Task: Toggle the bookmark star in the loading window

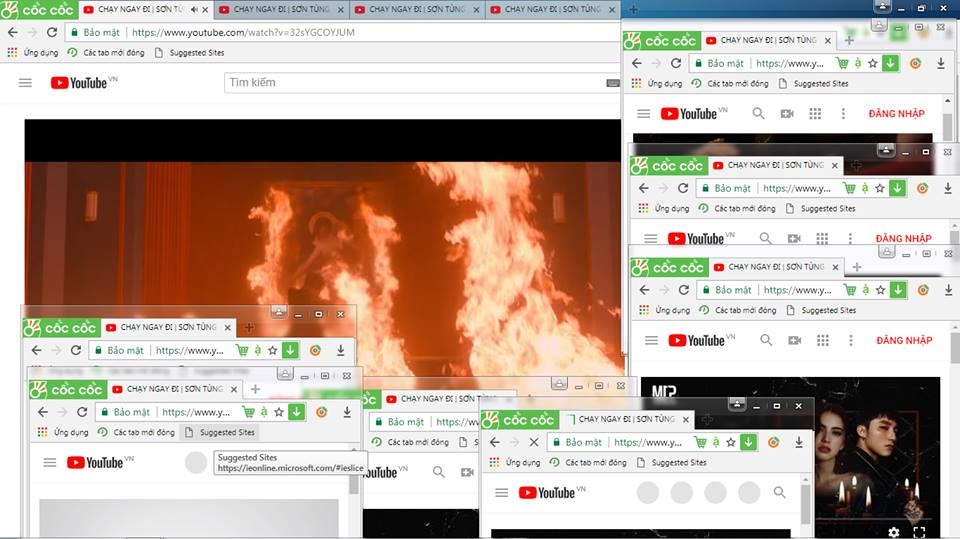Action: click(x=731, y=442)
